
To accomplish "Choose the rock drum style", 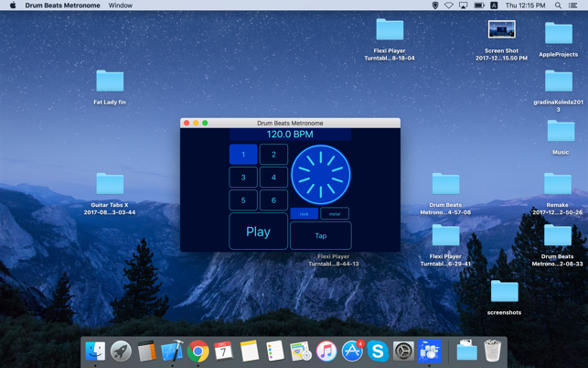I will tap(305, 213).
